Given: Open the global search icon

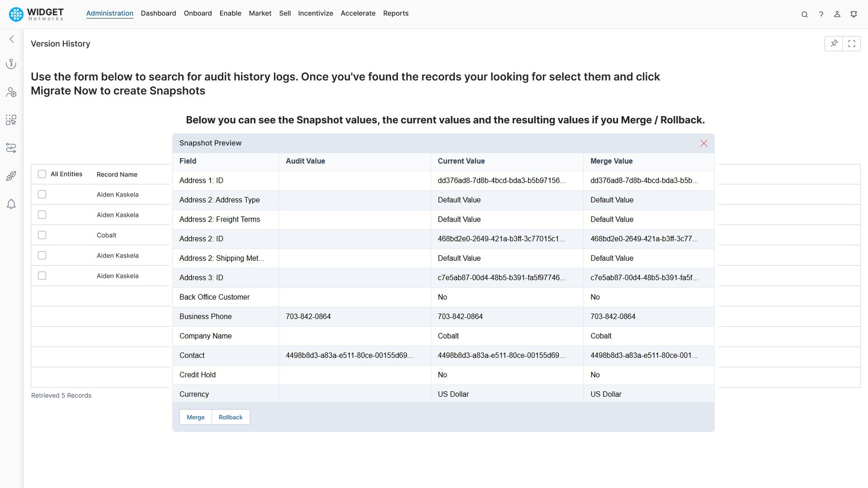Looking at the screenshot, I should pyautogui.click(x=805, y=14).
